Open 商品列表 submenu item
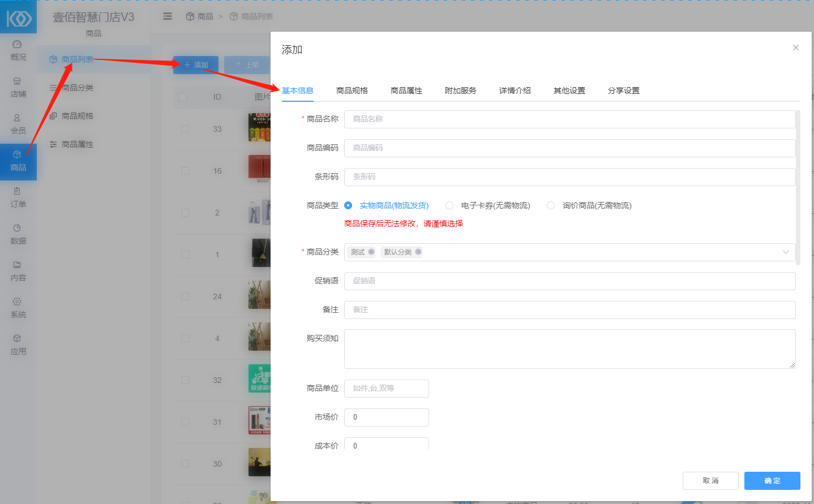Viewport: 814px width, 504px height. click(x=93, y=59)
